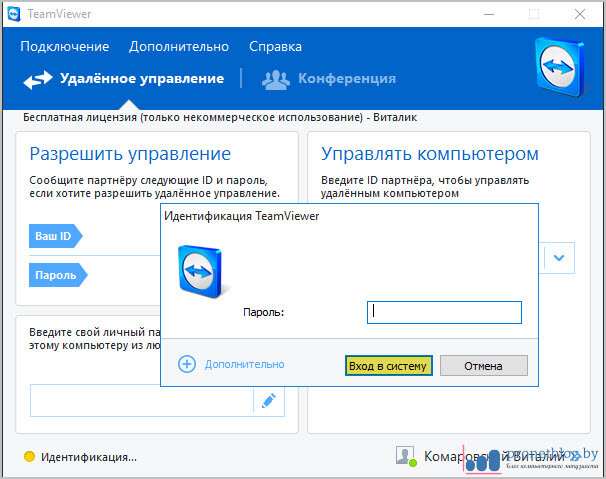The height and width of the screenshot is (479, 606).
Task: Open the Справка menu
Action: (x=275, y=46)
